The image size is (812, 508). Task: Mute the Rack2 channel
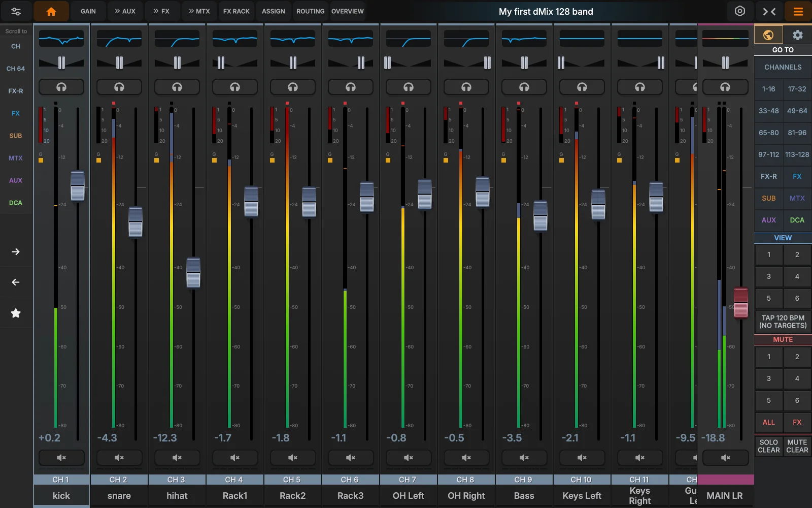pyautogui.click(x=293, y=458)
